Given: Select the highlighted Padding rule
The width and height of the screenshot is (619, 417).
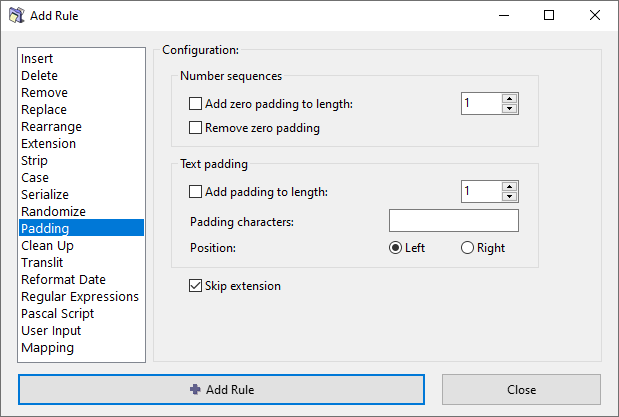Looking at the screenshot, I should click(x=81, y=228).
